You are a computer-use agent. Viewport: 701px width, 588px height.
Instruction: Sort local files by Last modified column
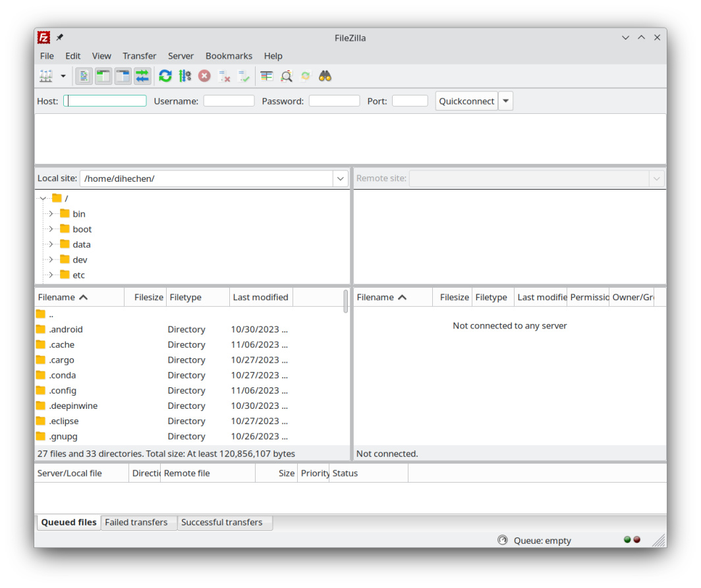pyautogui.click(x=260, y=298)
